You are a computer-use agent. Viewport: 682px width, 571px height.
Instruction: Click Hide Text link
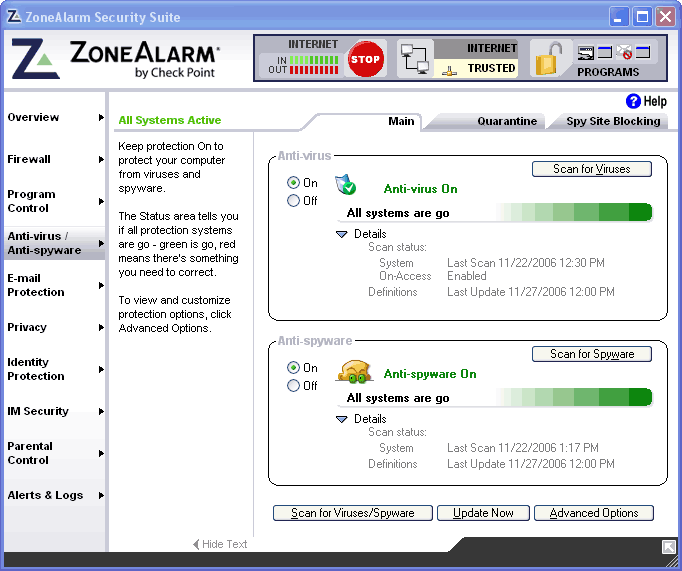click(224, 544)
